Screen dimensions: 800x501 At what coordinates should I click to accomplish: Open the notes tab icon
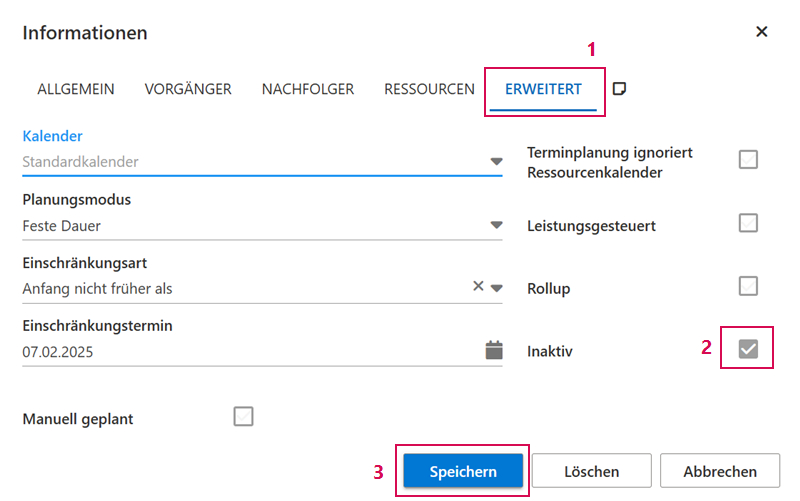pos(619,89)
